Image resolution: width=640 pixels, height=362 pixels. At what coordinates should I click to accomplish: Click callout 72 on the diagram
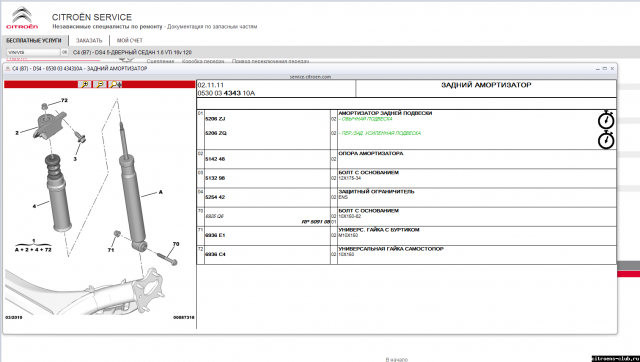pos(64,100)
